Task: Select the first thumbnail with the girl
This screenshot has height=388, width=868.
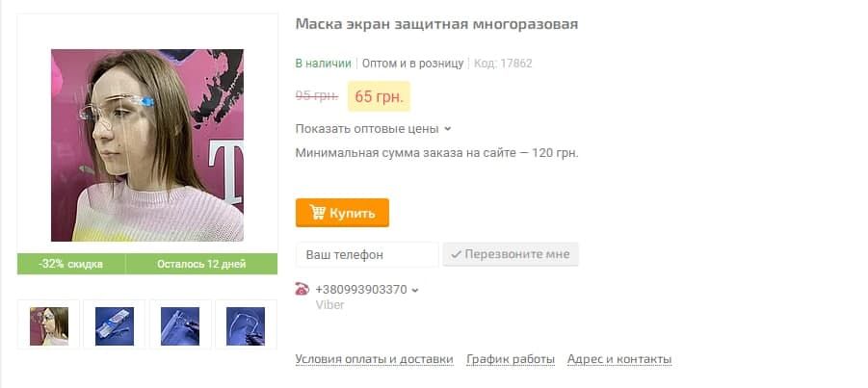Action: pyautogui.click(x=49, y=324)
